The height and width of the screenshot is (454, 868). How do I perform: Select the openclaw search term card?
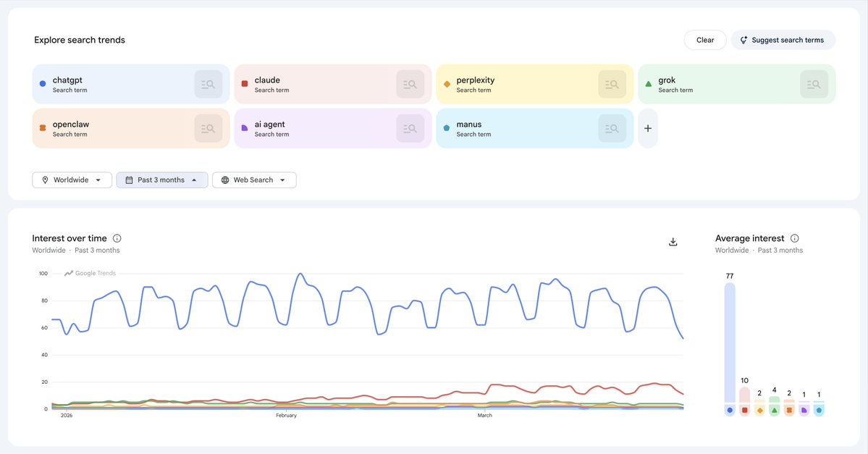point(130,128)
